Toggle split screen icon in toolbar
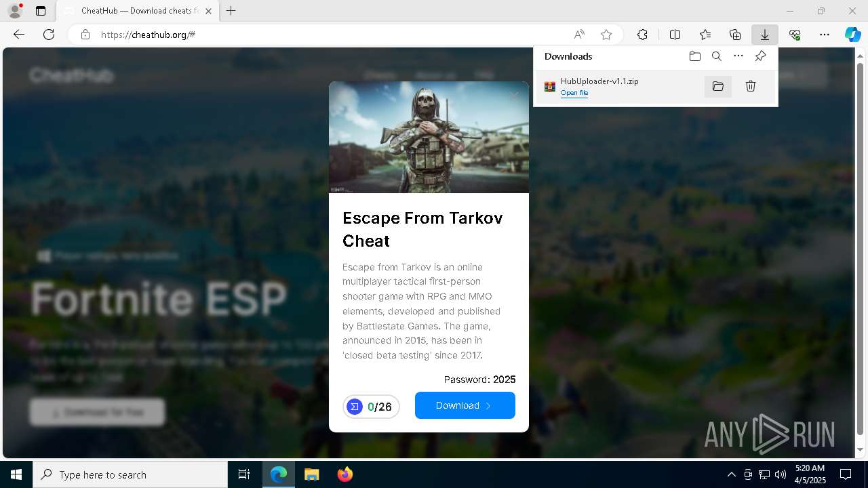 [x=675, y=35]
